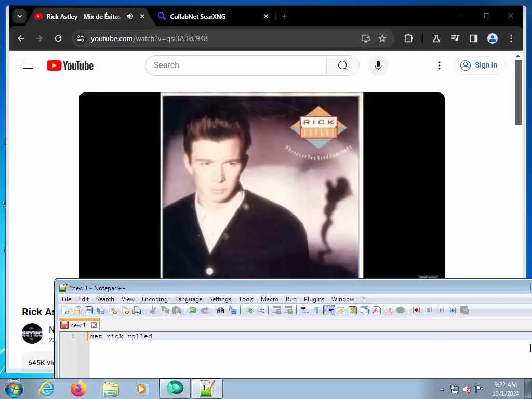The width and height of the screenshot is (532, 399).
Task: Click Copy icon in Notepad++ toolbar
Action: coord(165,310)
